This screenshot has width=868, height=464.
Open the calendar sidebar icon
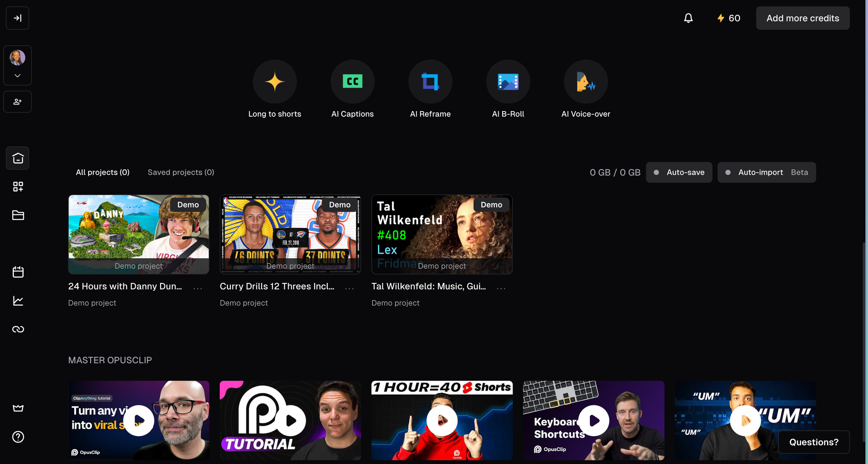[x=18, y=272]
